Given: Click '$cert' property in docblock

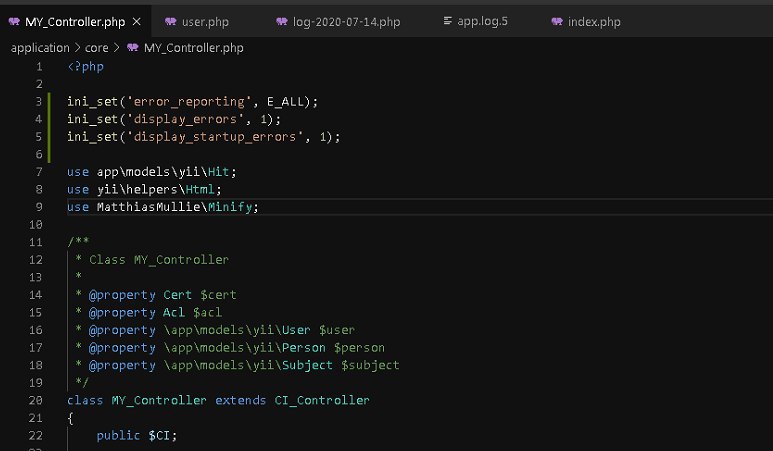Looking at the screenshot, I should point(218,295).
